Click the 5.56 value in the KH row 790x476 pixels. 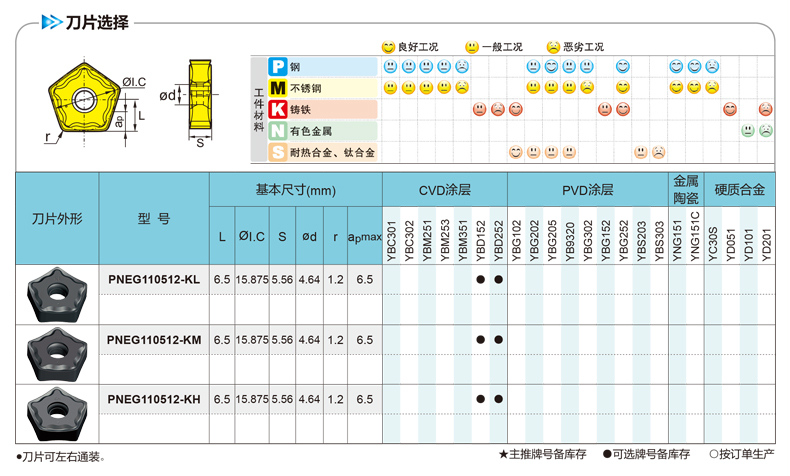[282, 399]
